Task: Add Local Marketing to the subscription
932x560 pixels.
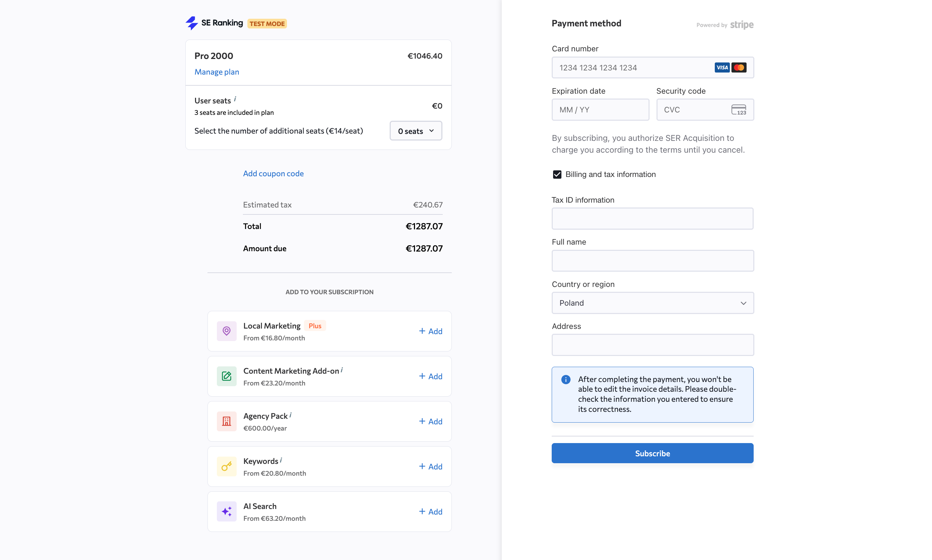Action: point(431,331)
